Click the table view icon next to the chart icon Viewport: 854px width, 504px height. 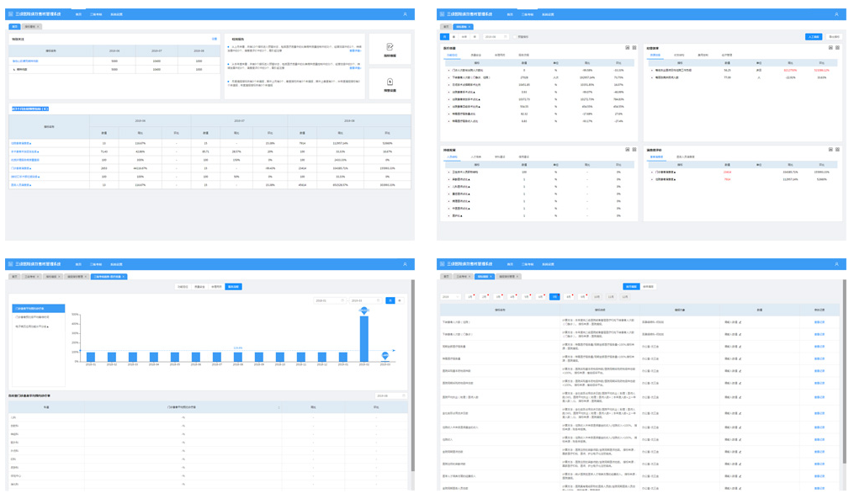coord(400,300)
